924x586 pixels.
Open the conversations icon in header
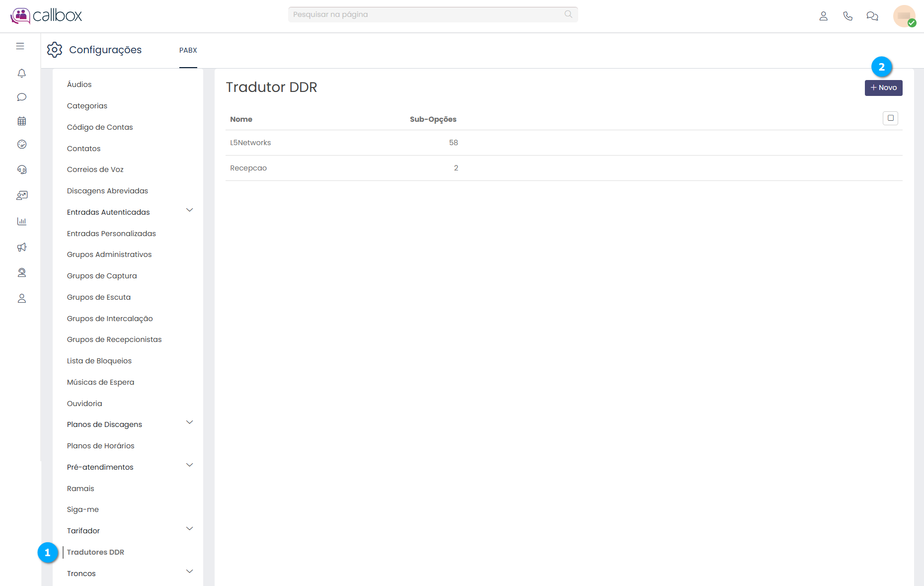point(872,16)
